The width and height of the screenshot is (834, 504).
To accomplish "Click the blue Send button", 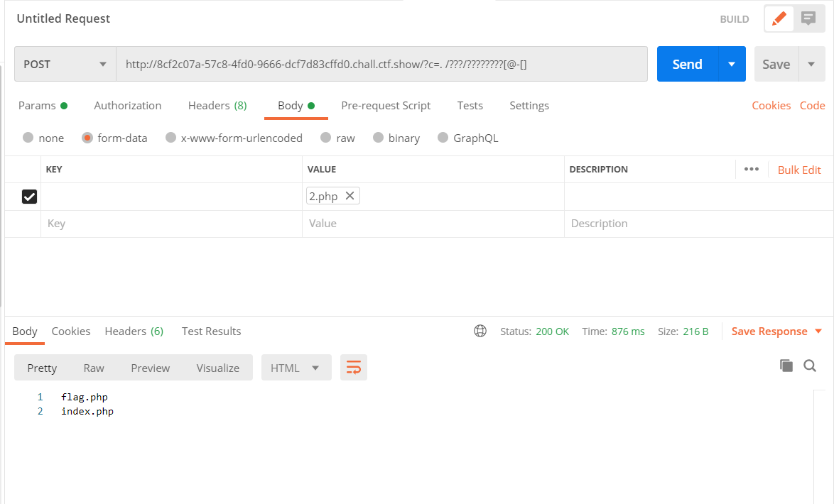I will pyautogui.click(x=687, y=64).
